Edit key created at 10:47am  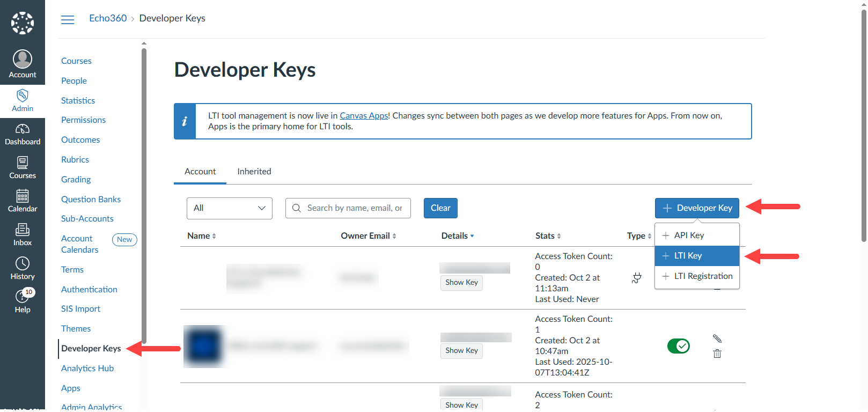pos(717,339)
